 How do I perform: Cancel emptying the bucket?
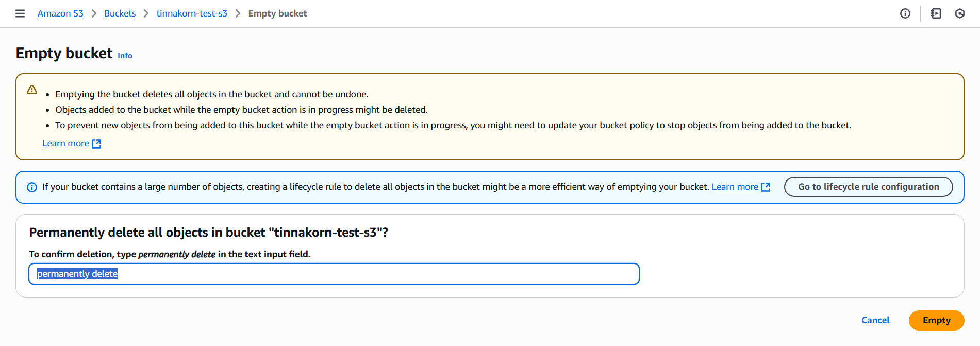(x=875, y=320)
